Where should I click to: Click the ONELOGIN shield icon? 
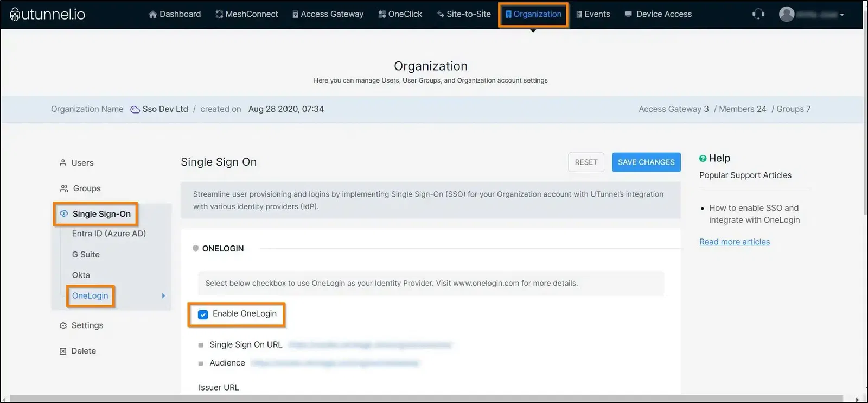tap(196, 248)
